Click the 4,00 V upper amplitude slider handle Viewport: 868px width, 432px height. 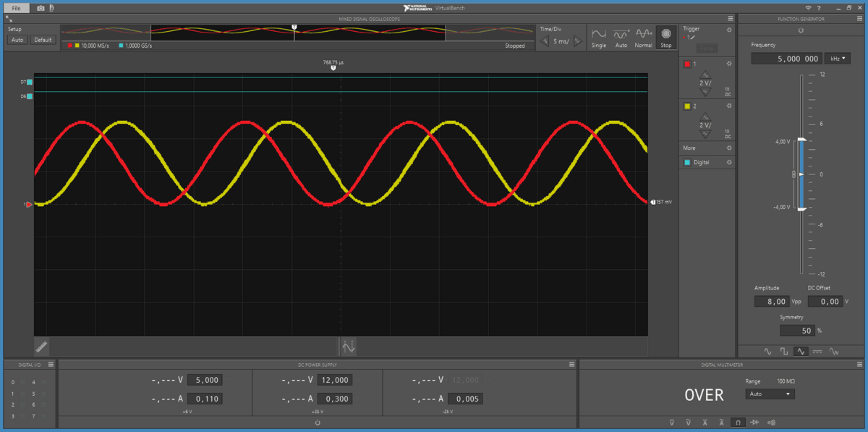[801, 140]
